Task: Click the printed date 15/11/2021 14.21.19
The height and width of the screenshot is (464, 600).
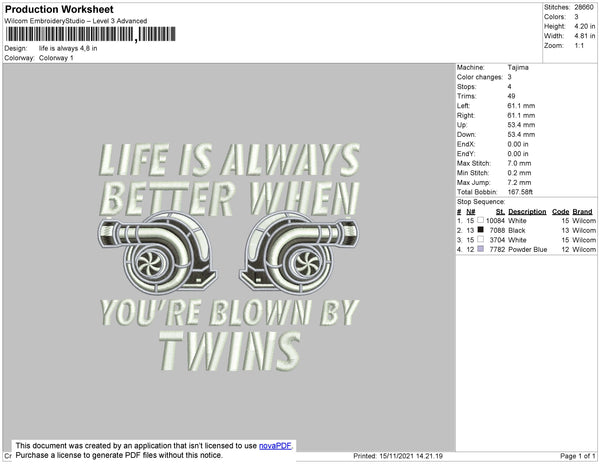Action: pos(411,456)
